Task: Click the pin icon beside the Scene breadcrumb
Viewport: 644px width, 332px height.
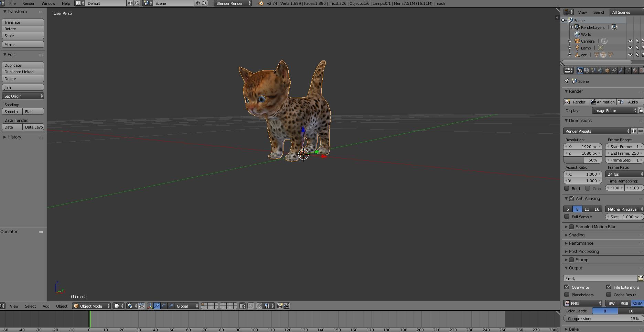Action: click(567, 81)
